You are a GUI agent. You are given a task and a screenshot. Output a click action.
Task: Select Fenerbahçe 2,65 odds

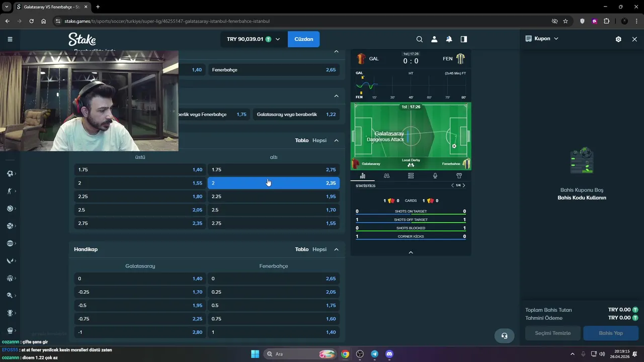click(274, 70)
